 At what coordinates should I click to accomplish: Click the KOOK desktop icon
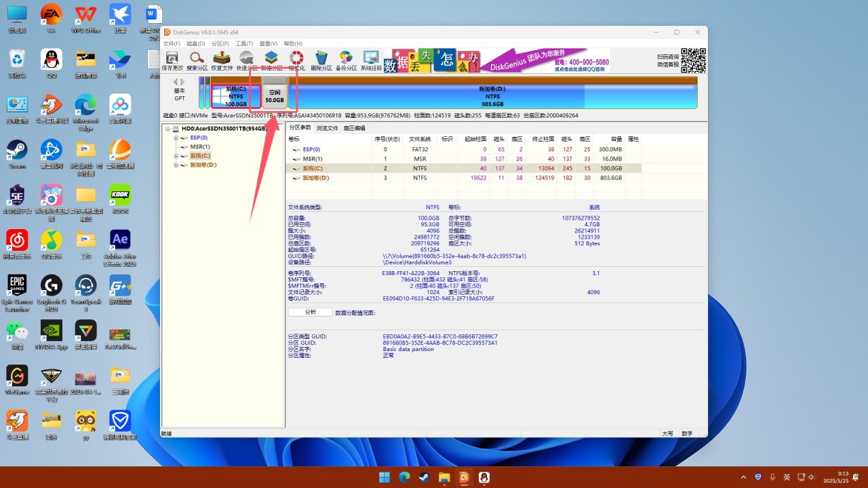pos(120,199)
